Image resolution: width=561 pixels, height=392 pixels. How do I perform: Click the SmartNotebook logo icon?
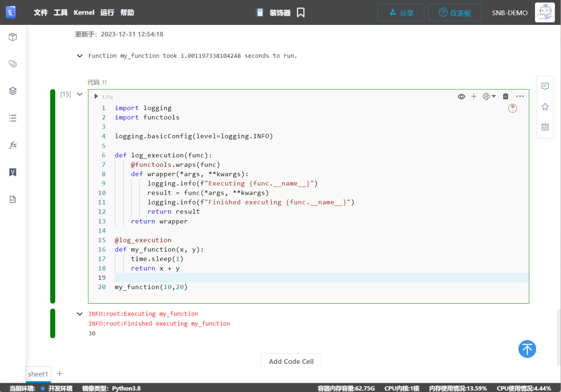[x=11, y=12]
